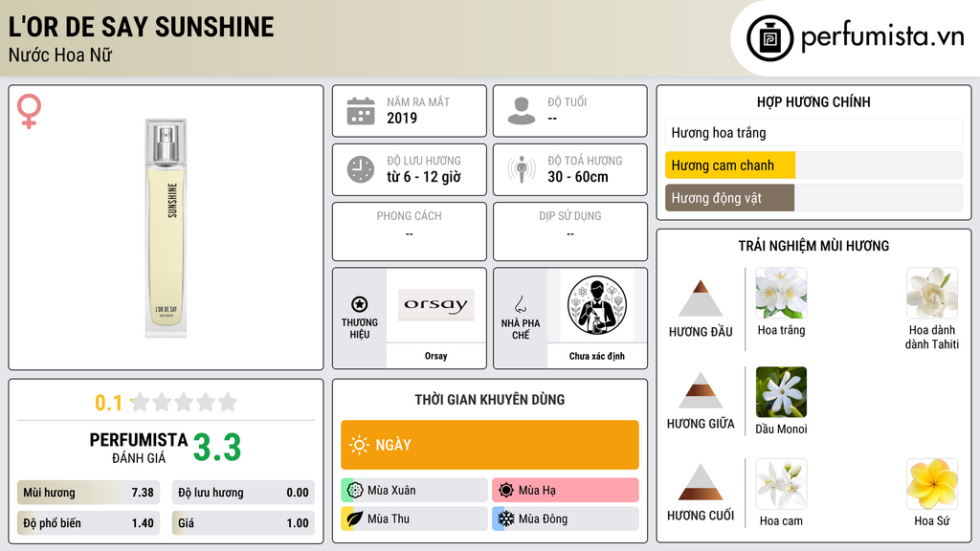
Task: Click the perfumer circular illustration
Action: click(x=597, y=305)
